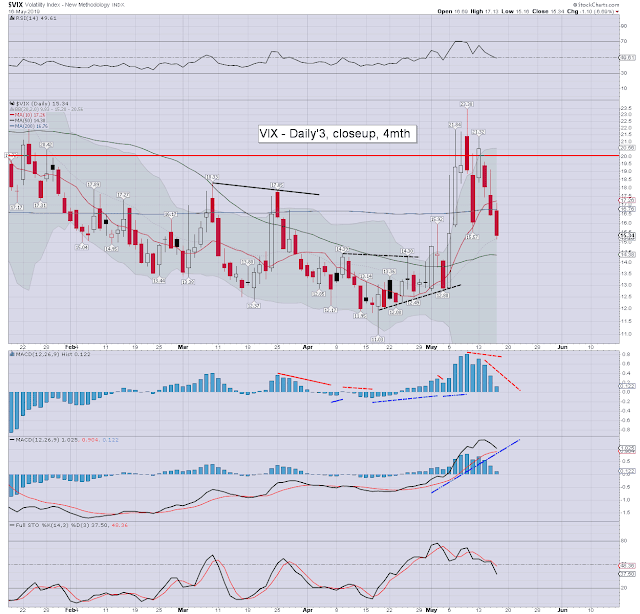The image size is (640, 614).
Task: Click the current price 15.34 axis tag
Action: coord(627,236)
